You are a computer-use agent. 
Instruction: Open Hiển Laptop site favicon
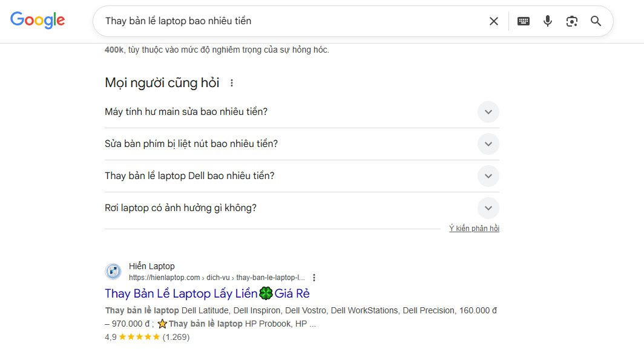click(x=113, y=272)
